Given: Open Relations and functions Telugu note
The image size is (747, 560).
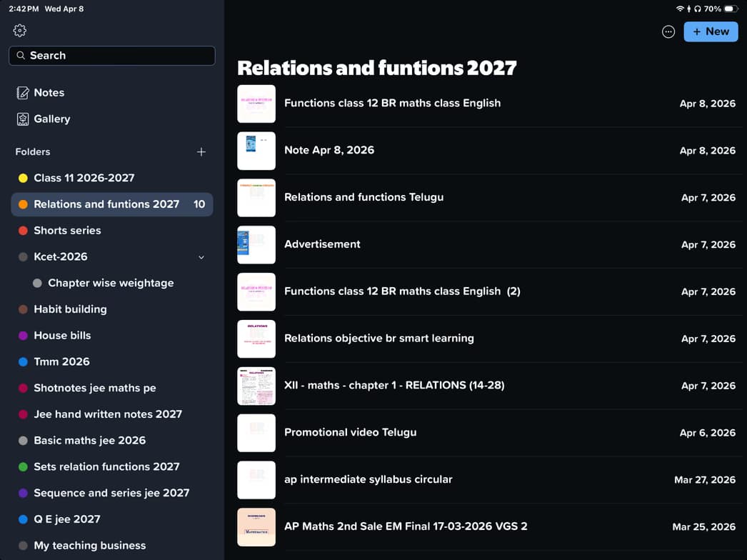Looking at the screenshot, I should tap(364, 197).
